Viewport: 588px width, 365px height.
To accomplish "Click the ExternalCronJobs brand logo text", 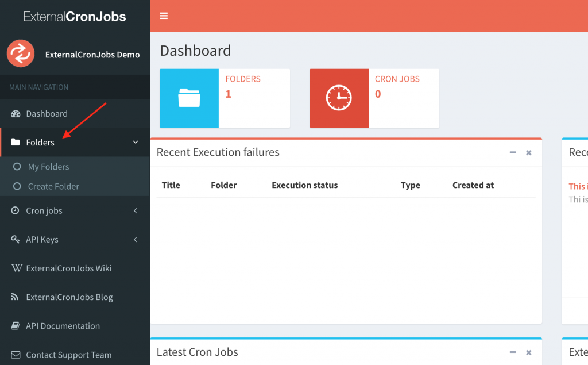I will [75, 16].
